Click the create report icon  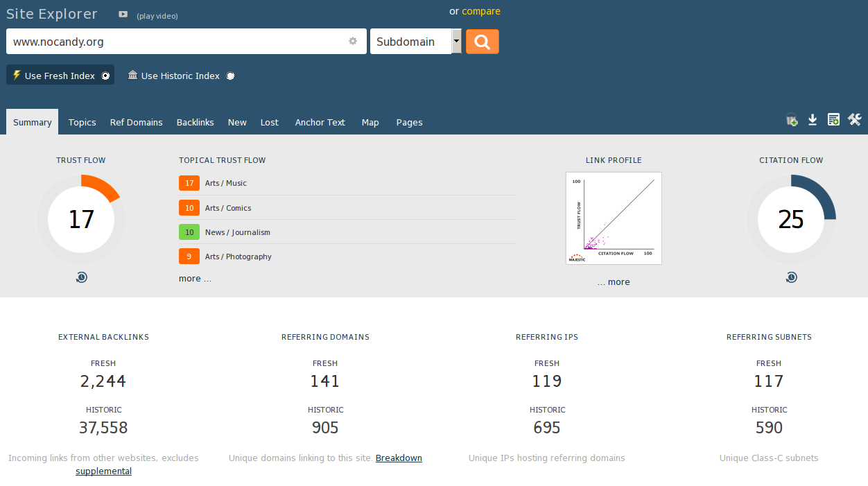(833, 120)
